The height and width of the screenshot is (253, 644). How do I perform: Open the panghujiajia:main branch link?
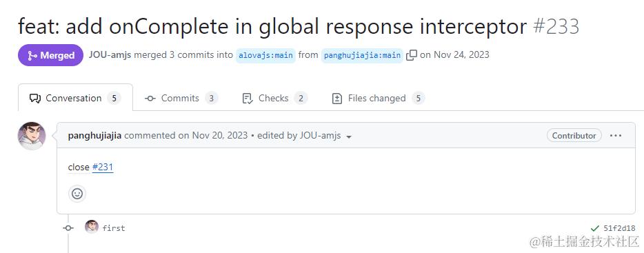click(362, 55)
